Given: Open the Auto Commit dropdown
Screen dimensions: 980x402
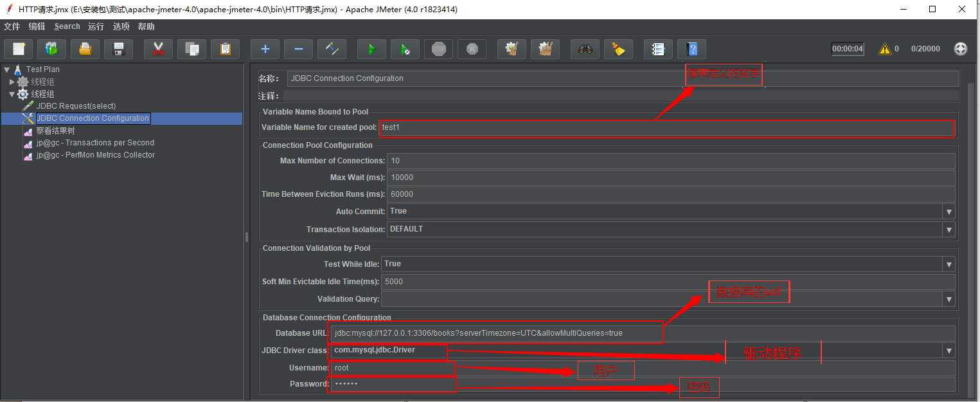Looking at the screenshot, I should [x=949, y=212].
